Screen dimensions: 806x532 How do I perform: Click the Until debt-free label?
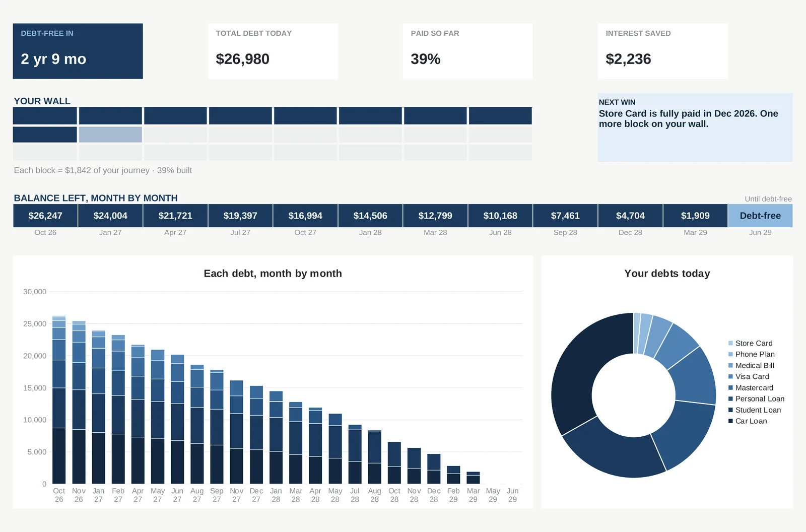(x=768, y=199)
